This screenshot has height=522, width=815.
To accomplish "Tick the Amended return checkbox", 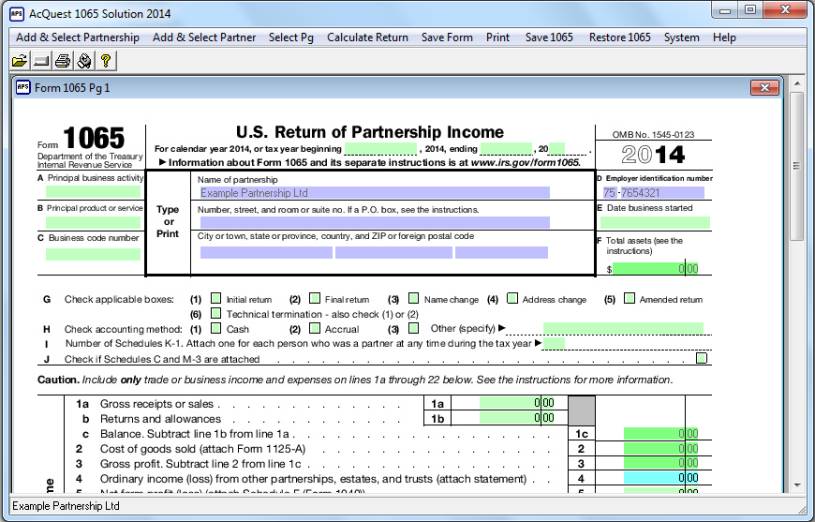I will coord(629,298).
